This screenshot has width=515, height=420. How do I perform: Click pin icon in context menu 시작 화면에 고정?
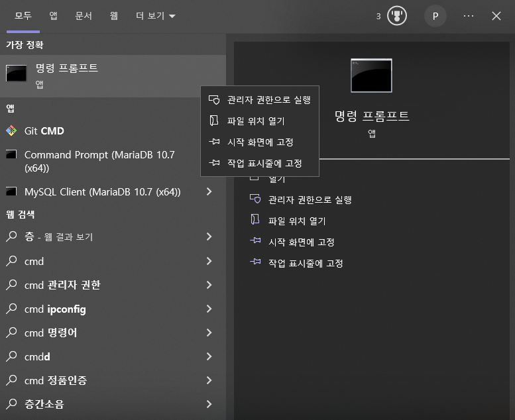[x=214, y=142]
